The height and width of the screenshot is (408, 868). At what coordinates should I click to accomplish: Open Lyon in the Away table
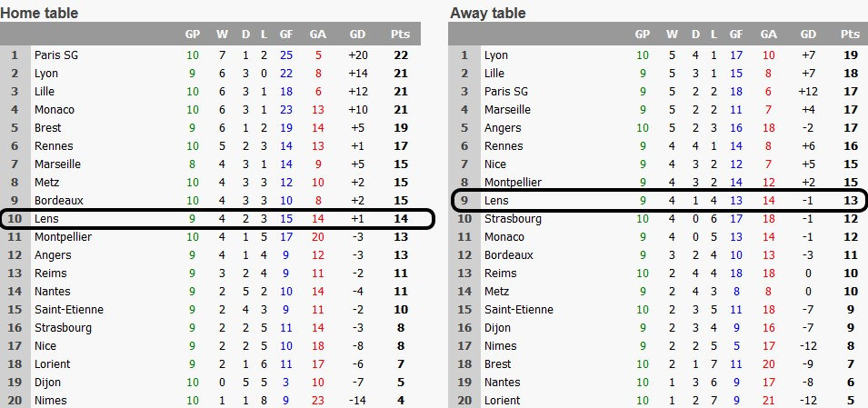(496, 55)
